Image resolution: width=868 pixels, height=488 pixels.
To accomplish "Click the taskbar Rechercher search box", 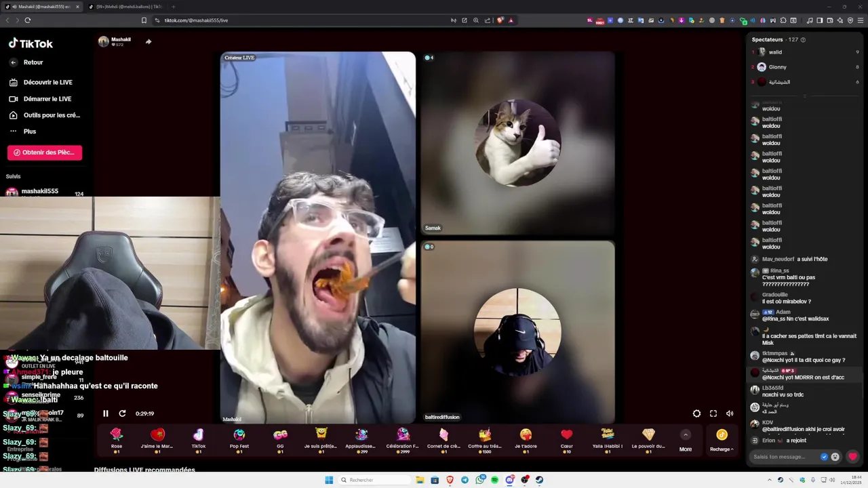I will click(x=375, y=480).
